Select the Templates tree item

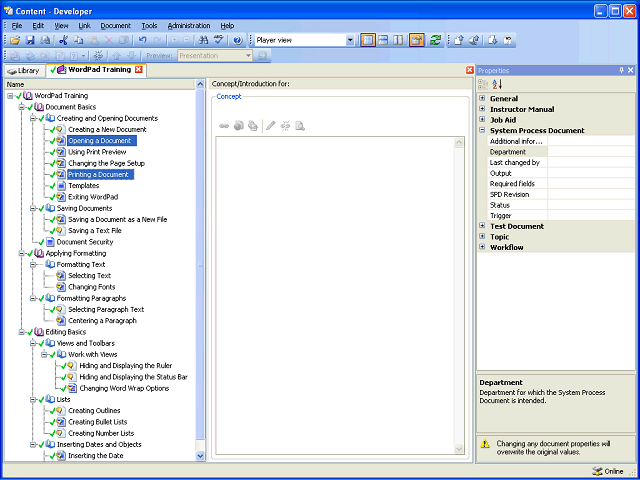click(x=84, y=186)
